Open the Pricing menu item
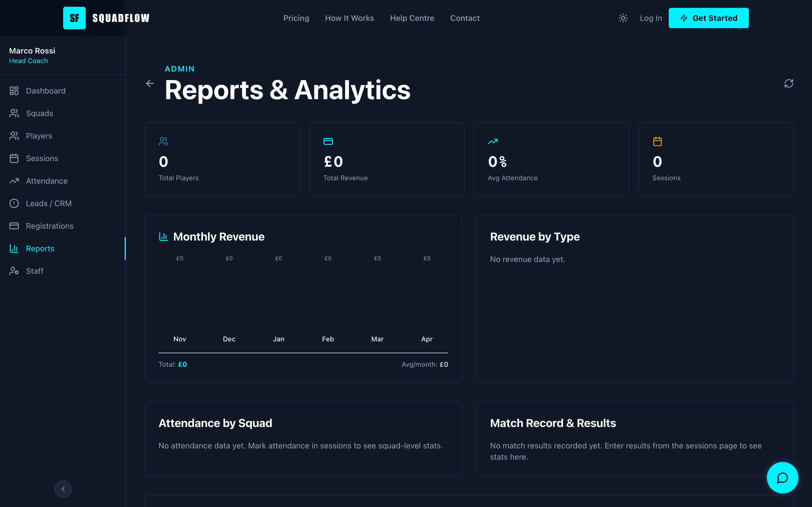 tap(296, 18)
